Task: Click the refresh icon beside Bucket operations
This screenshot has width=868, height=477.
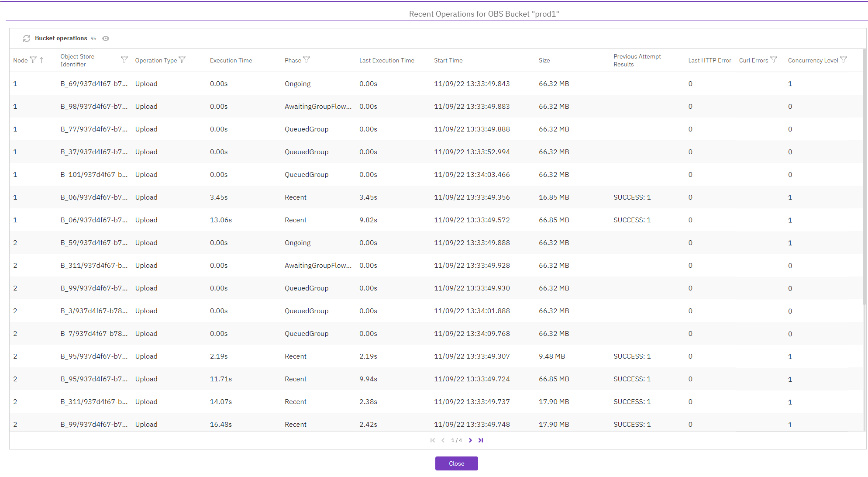Action: 27,38
